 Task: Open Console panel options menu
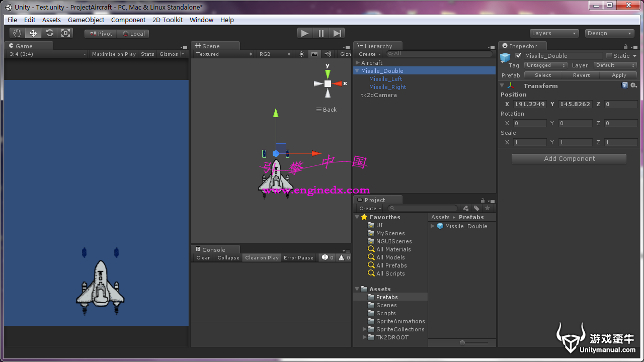coord(346,251)
